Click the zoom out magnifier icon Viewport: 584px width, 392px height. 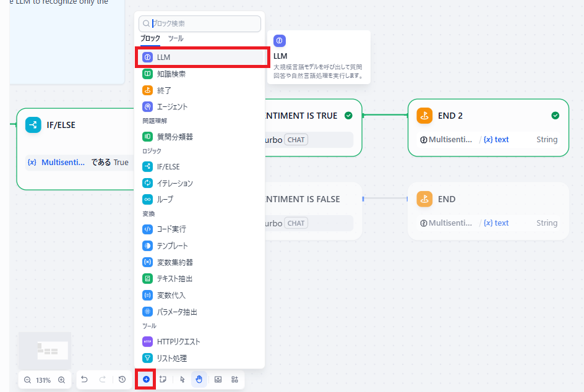[28, 380]
